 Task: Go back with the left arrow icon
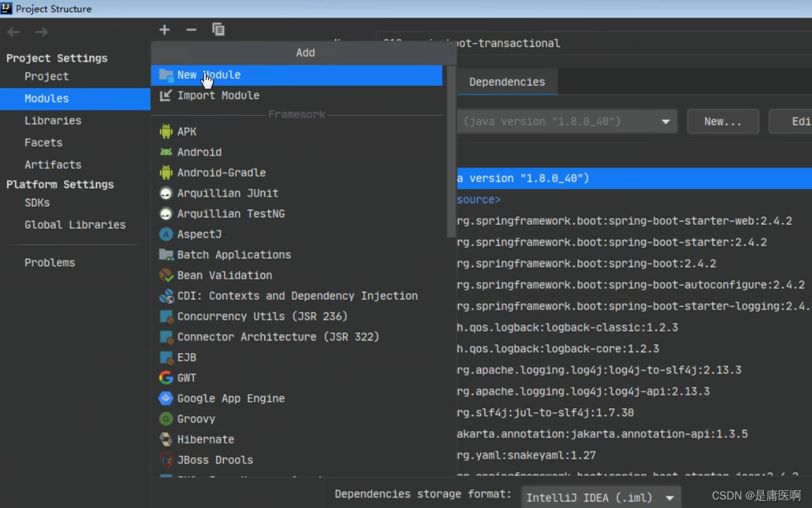[x=14, y=32]
